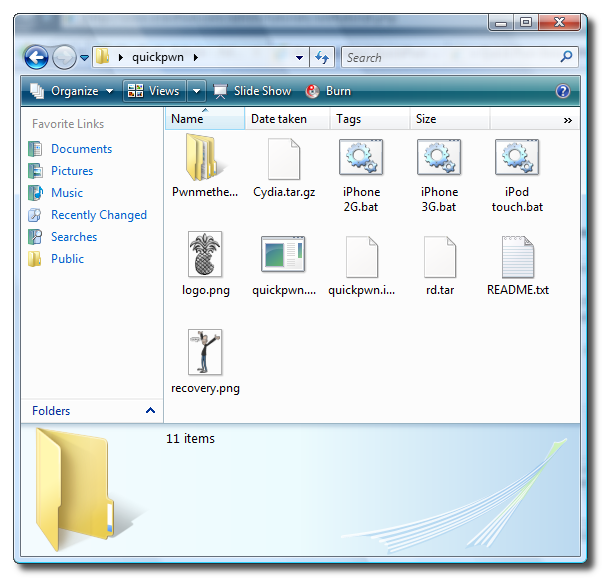Expand the arrow after quickpwn breadcrumb

click(196, 58)
